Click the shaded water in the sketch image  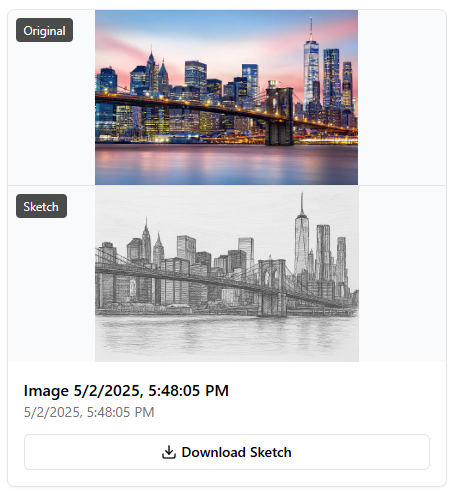[x=227, y=337]
